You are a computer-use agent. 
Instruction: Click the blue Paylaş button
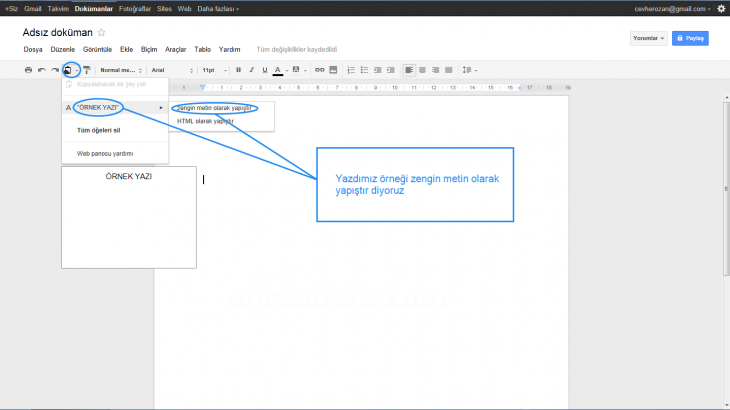pos(691,38)
